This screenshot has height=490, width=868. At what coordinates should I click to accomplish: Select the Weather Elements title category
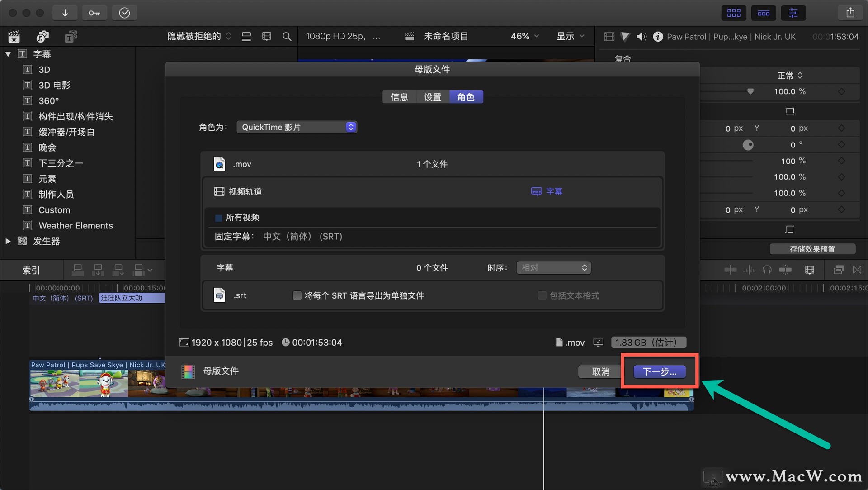[75, 225]
